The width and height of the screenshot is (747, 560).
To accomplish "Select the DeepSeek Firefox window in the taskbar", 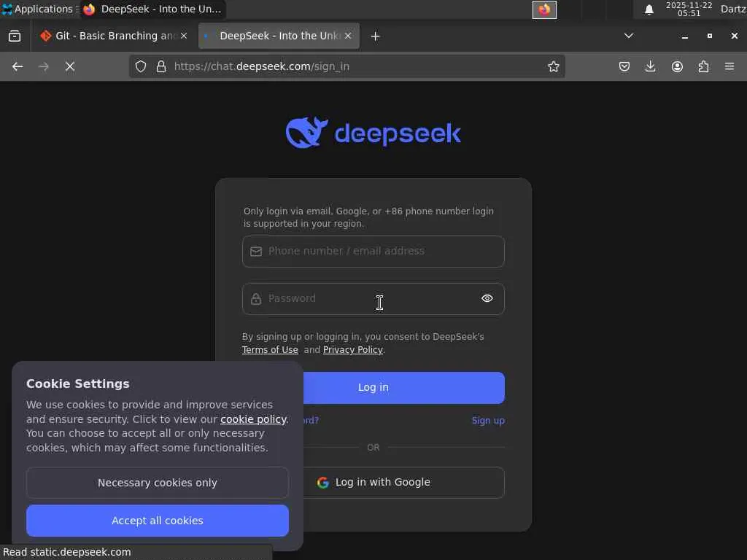I will [x=152, y=9].
